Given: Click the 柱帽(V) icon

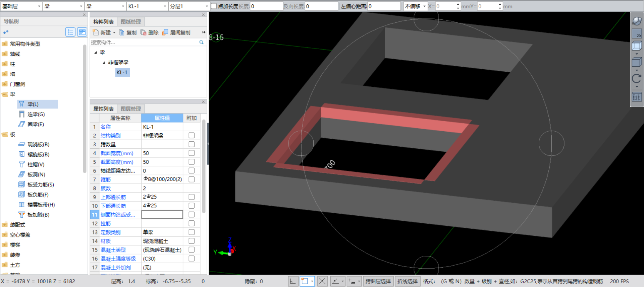Looking at the screenshot, I should tap(21, 164).
